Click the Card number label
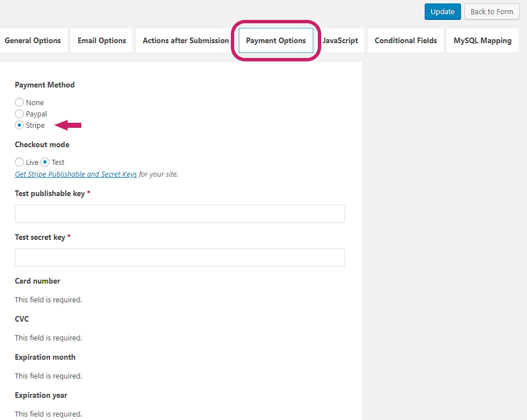 tap(38, 281)
